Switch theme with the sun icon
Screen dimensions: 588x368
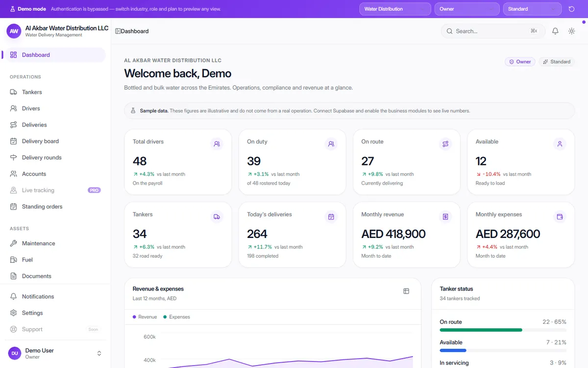coord(571,31)
